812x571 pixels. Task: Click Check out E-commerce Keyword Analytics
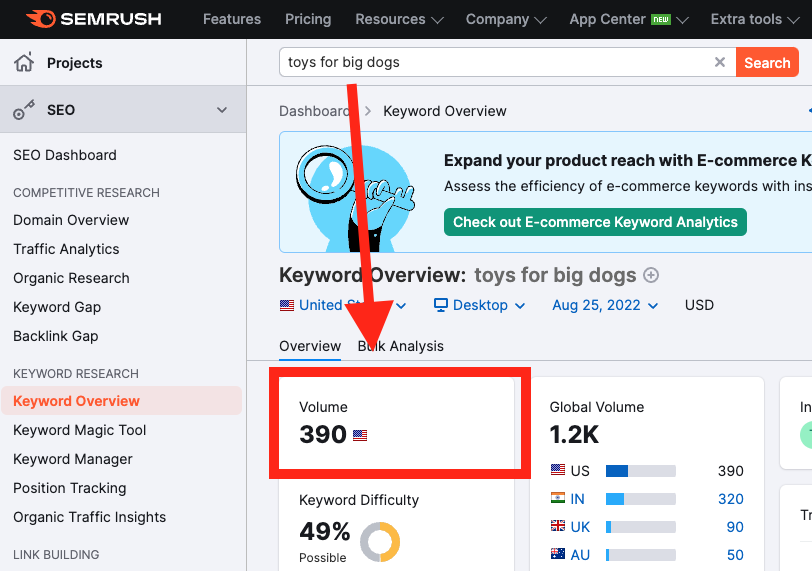(595, 222)
